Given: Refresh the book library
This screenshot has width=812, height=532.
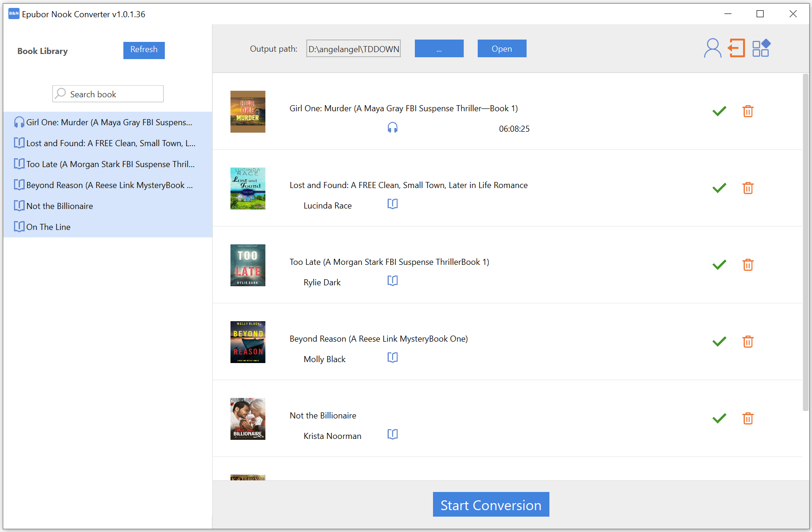Looking at the screenshot, I should 144,50.
